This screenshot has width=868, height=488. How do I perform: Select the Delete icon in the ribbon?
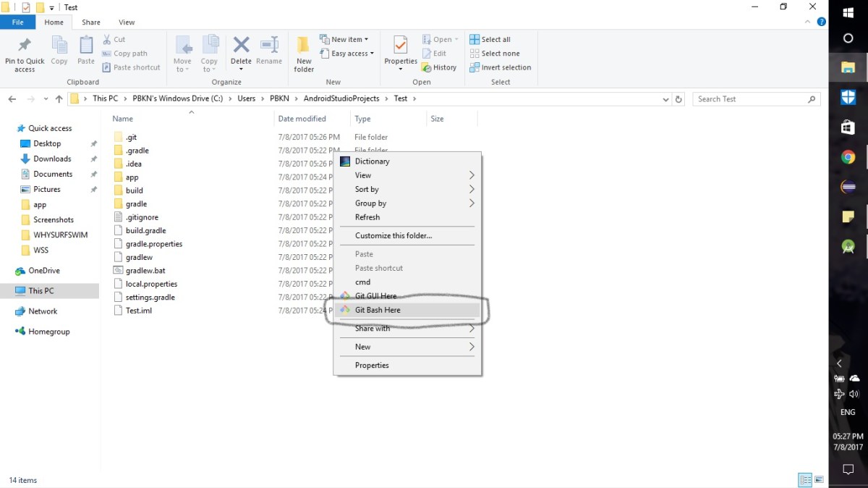241,51
